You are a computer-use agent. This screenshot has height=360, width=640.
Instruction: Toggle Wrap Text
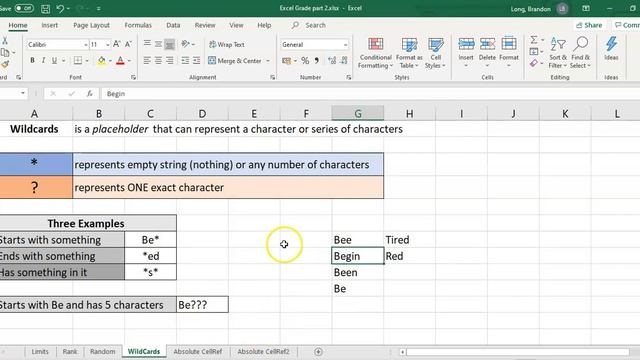pos(227,44)
